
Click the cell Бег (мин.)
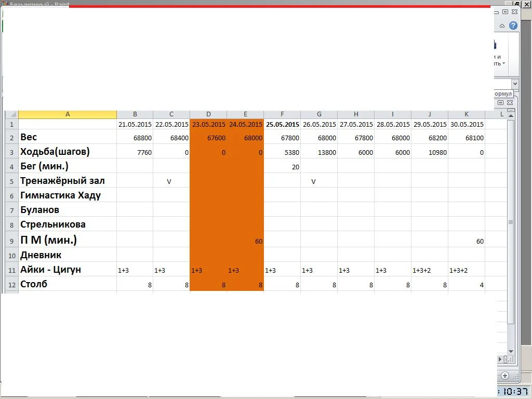68,166
